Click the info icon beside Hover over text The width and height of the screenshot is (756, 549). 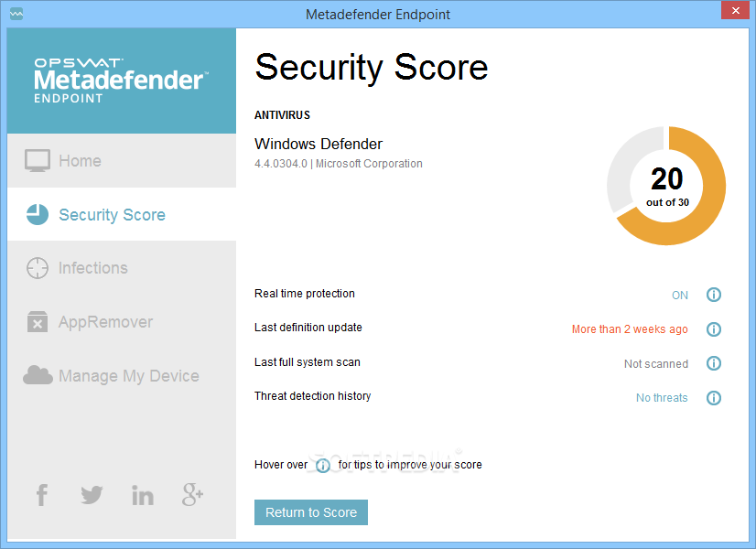pos(322,465)
